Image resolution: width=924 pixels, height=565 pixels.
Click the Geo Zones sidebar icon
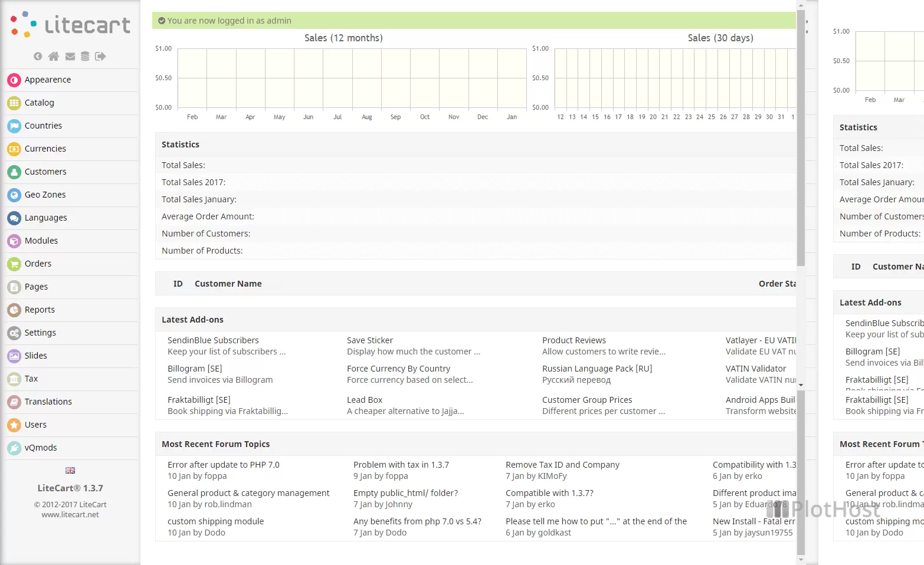click(14, 195)
